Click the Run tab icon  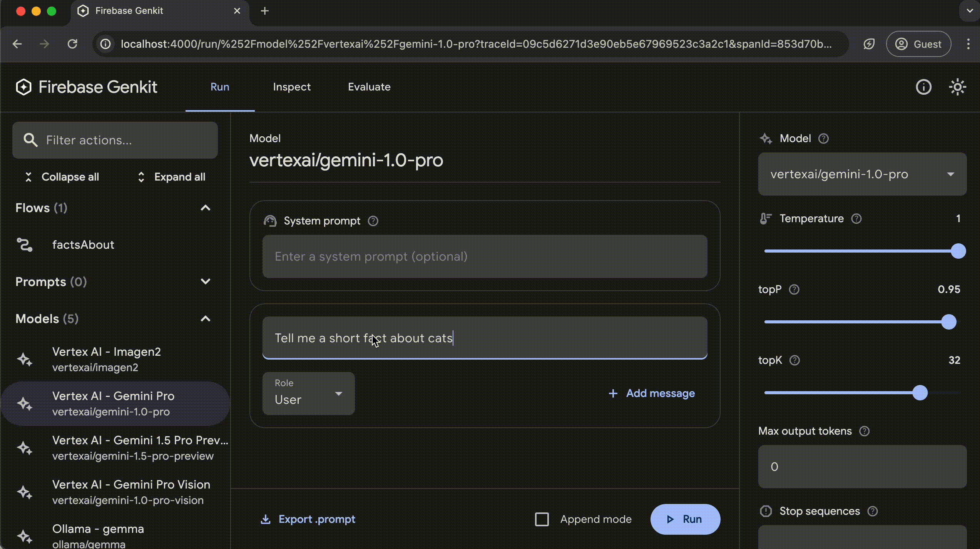(219, 86)
